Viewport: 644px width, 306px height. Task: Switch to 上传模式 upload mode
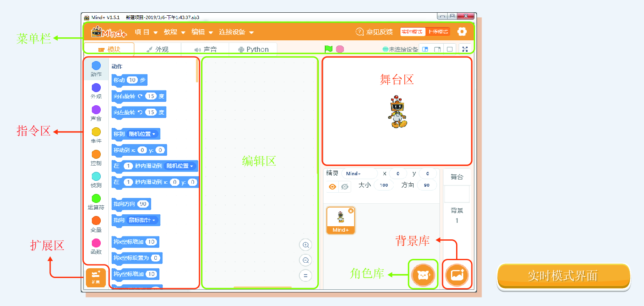[x=438, y=32]
